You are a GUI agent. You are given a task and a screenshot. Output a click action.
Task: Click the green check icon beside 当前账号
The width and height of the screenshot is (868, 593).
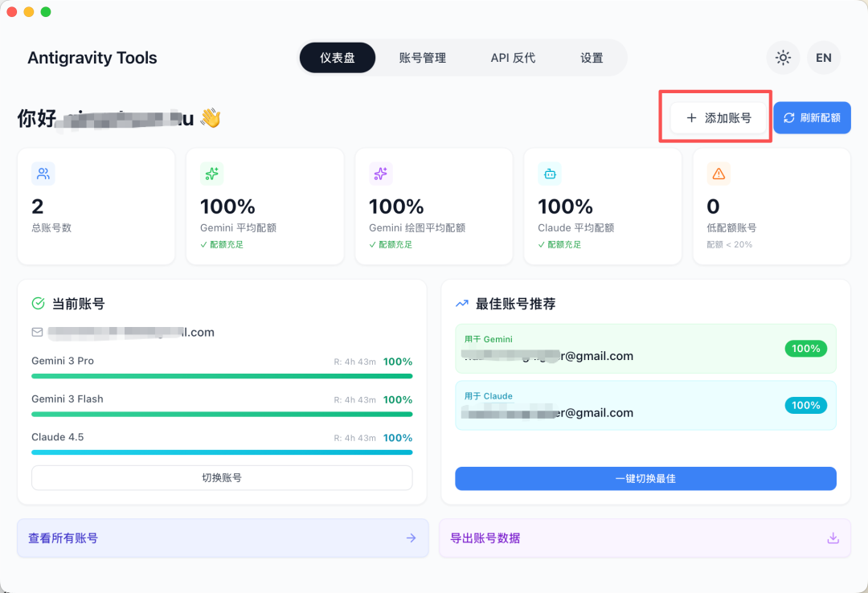coord(39,304)
